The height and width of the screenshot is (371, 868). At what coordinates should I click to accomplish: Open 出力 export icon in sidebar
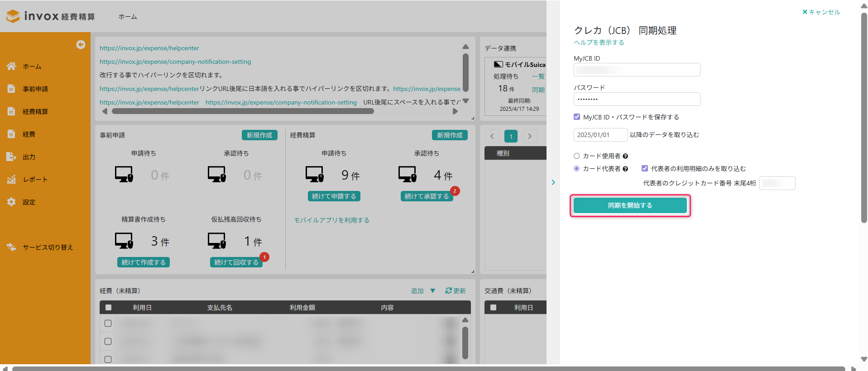(x=11, y=157)
